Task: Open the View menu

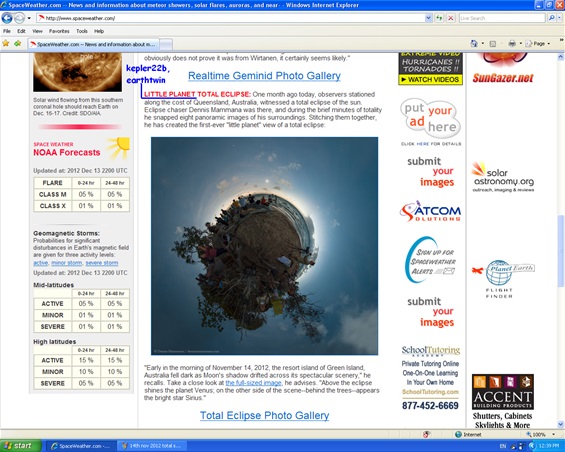Action: (x=37, y=31)
